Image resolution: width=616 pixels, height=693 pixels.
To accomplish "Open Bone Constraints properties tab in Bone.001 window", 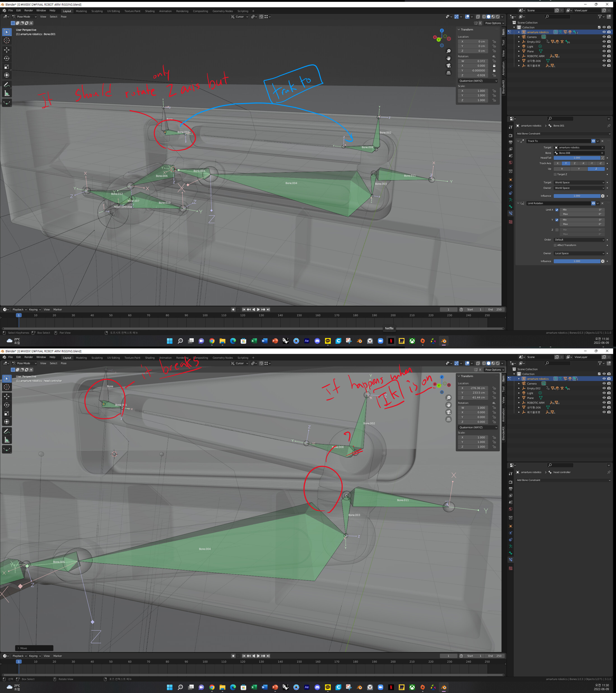I will point(510,213).
